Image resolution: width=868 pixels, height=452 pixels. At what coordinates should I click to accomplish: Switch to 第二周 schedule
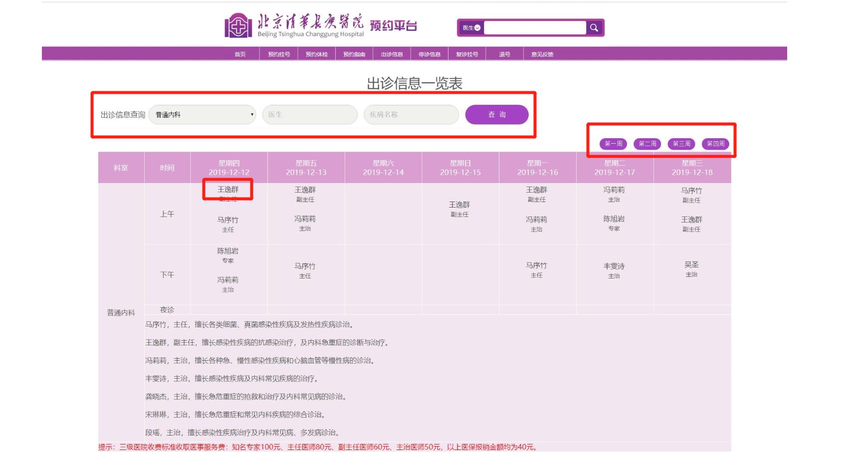(647, 144)
